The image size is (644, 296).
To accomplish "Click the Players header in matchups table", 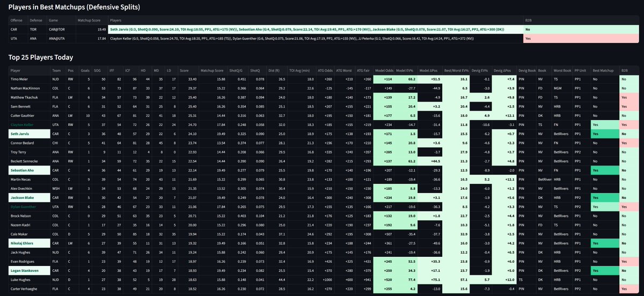I will 316,20.
